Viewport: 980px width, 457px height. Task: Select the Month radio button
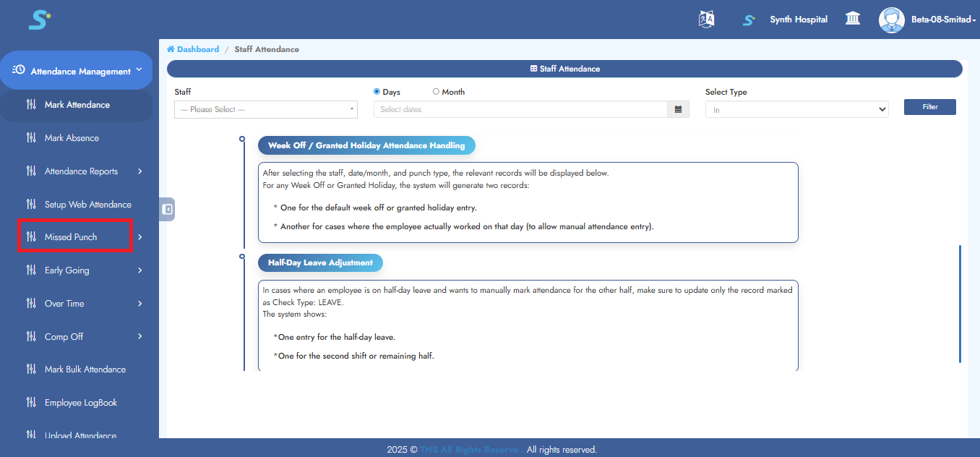(436, 92)
